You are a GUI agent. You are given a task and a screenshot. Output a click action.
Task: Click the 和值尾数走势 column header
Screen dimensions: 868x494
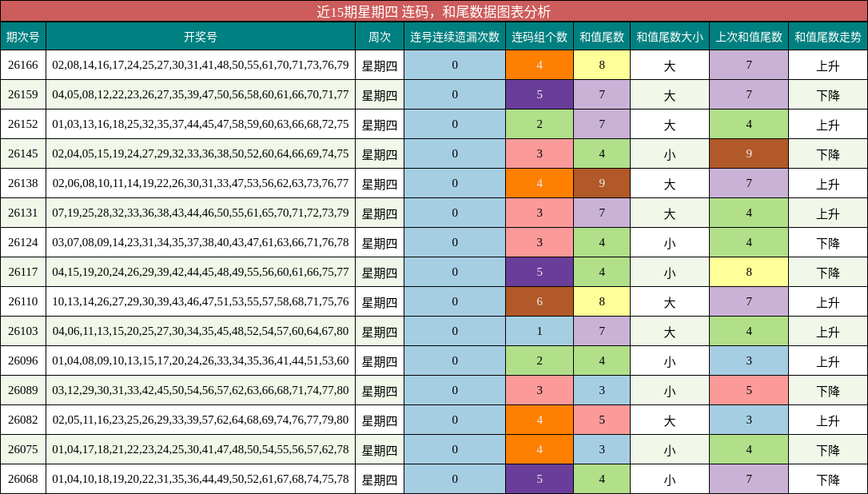[828, 37]
